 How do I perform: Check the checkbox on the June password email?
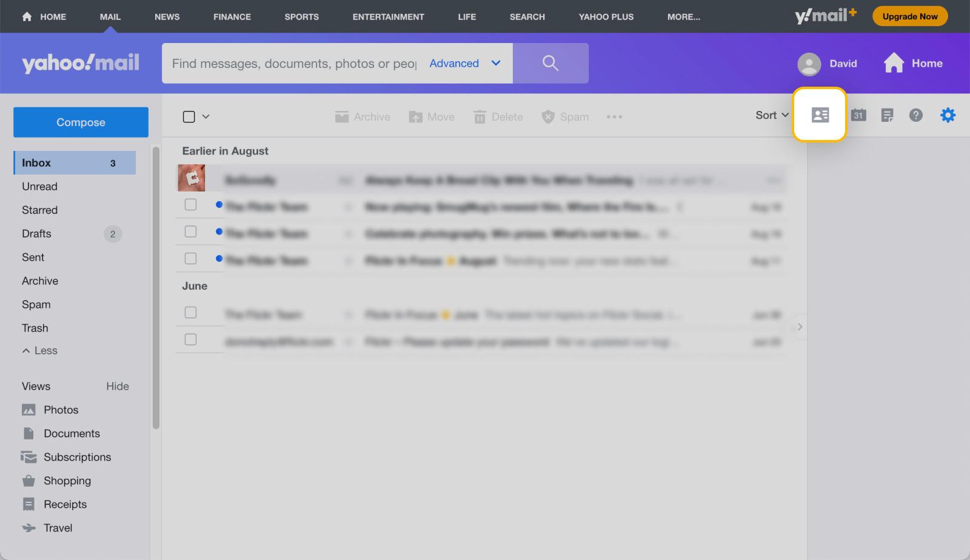[190, 339]
